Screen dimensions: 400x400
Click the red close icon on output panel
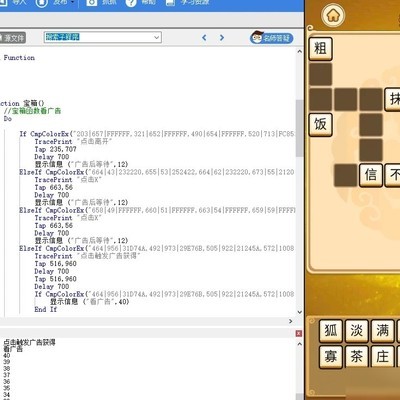(299, 333)
